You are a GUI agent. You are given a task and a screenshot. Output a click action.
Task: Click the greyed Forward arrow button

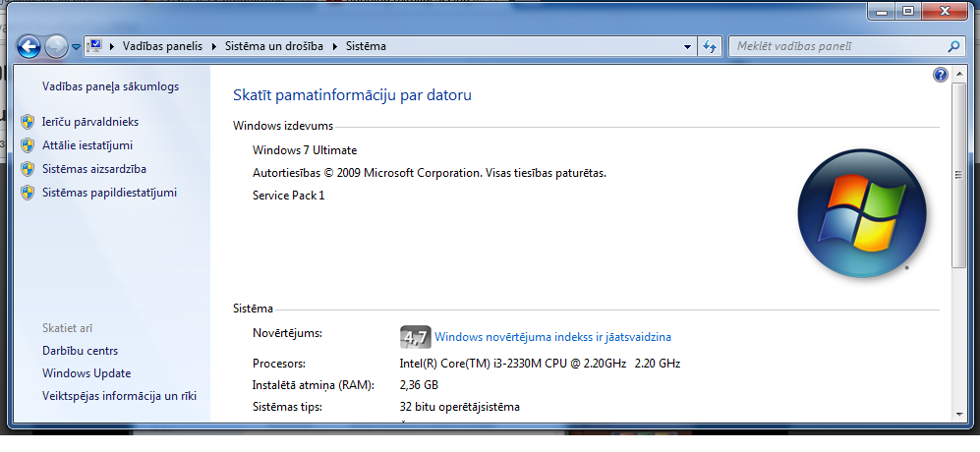pyautogui.click(x=56, y=46)
